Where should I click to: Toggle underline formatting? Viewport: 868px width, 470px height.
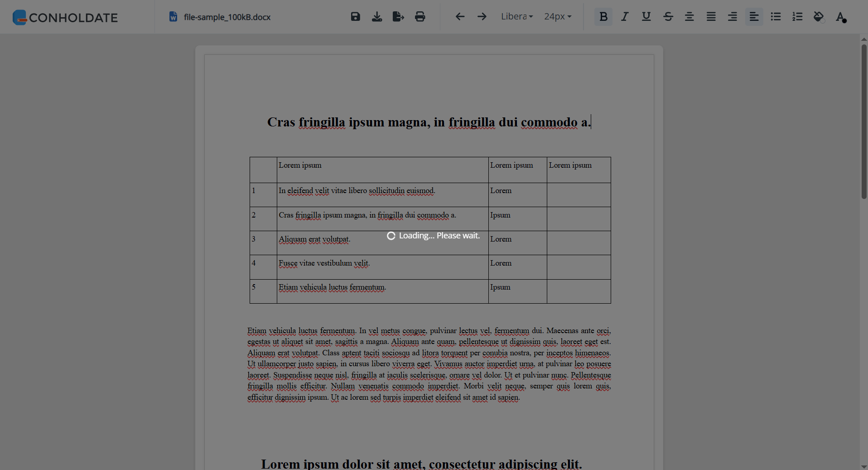click(x=646, y=17)
